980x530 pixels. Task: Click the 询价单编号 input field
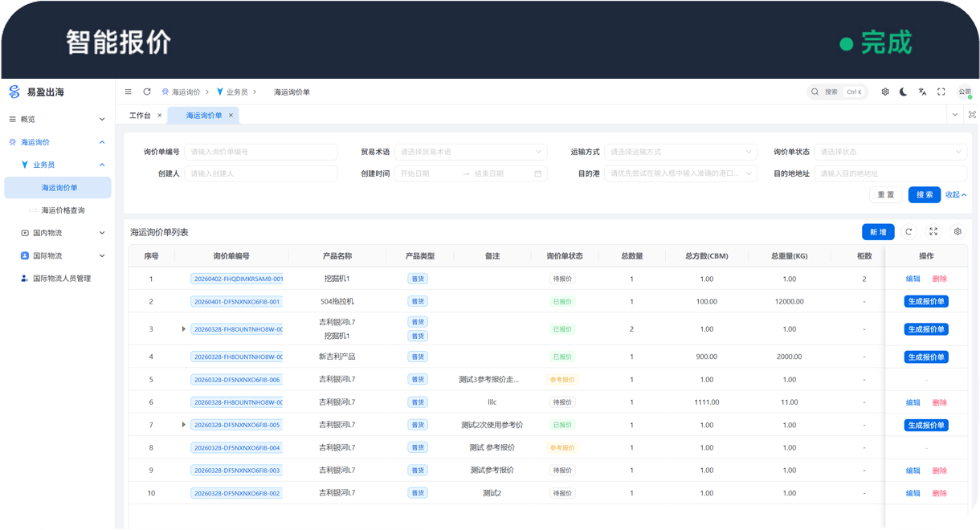(260, 152)
